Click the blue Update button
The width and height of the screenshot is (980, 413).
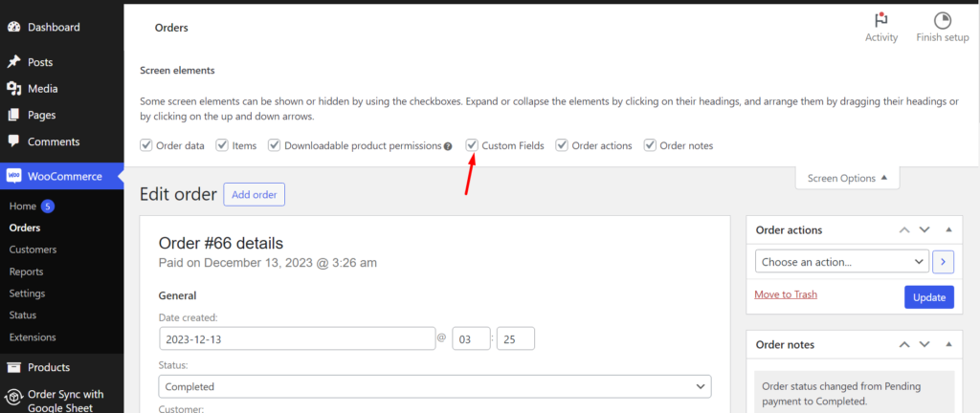pos(928,297)
